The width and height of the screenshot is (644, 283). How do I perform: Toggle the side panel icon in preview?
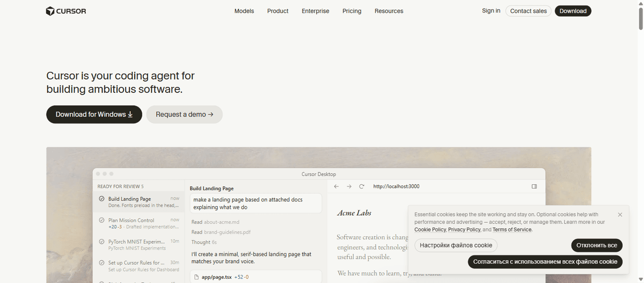[x=534, y=186]
